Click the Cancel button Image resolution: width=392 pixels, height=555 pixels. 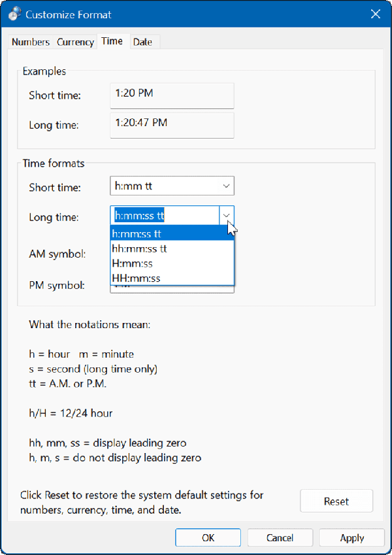pyautogui.click(x=280, y=537)
